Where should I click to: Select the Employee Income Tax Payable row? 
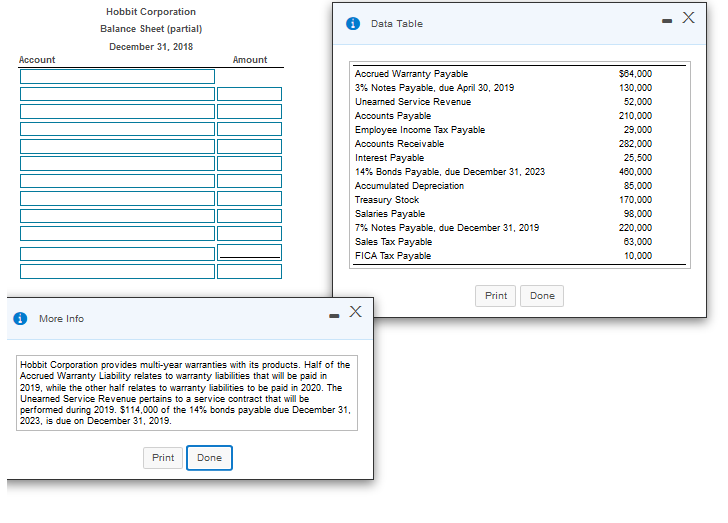coord(520,130)
